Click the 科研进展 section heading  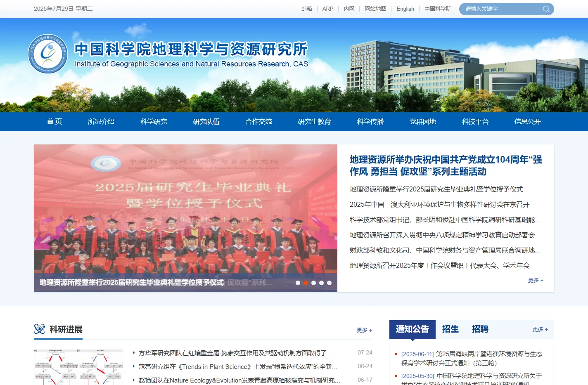click(x=66, y=329)
